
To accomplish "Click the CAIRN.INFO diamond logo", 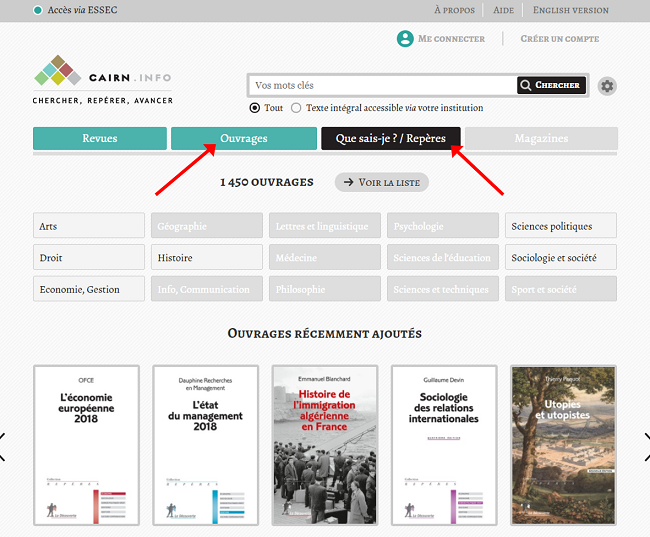I will pyautogui.click(x=58, y=70).
